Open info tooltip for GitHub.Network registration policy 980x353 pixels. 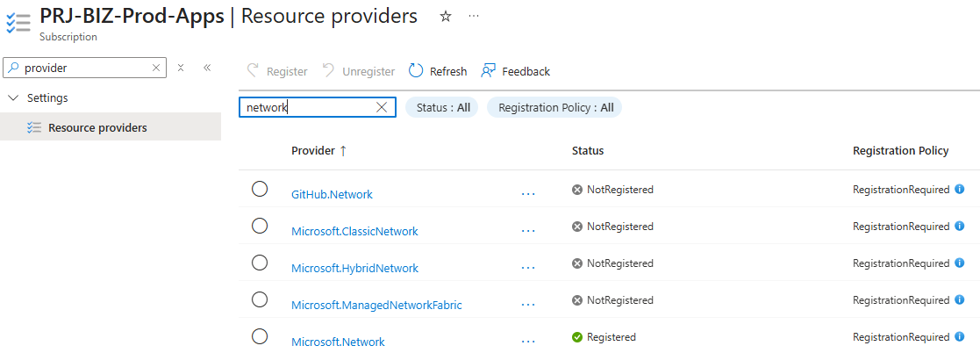pyautogui.click(x=960, y=189)
